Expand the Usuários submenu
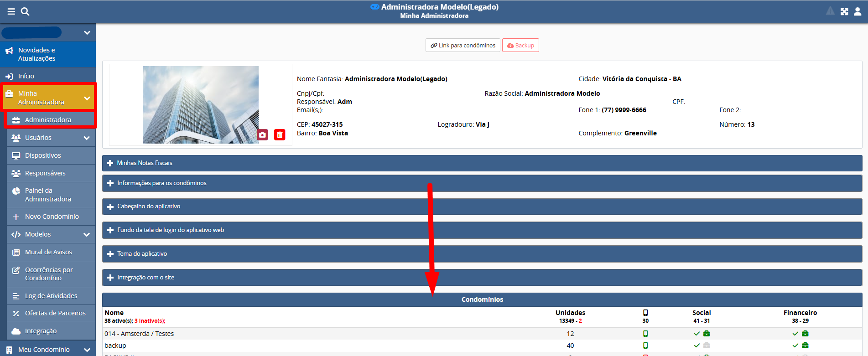This screenshot has height=356, width=868. (87, 138)
